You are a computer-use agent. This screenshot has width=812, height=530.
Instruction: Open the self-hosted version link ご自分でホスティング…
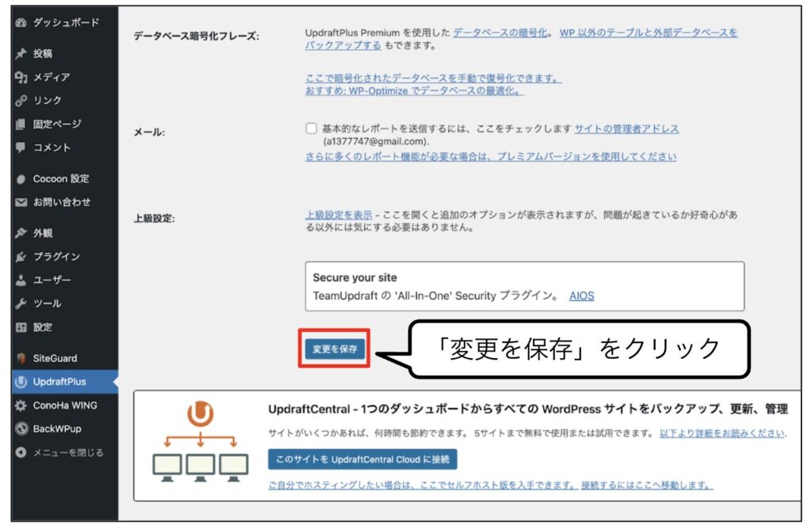click(422, 485)
